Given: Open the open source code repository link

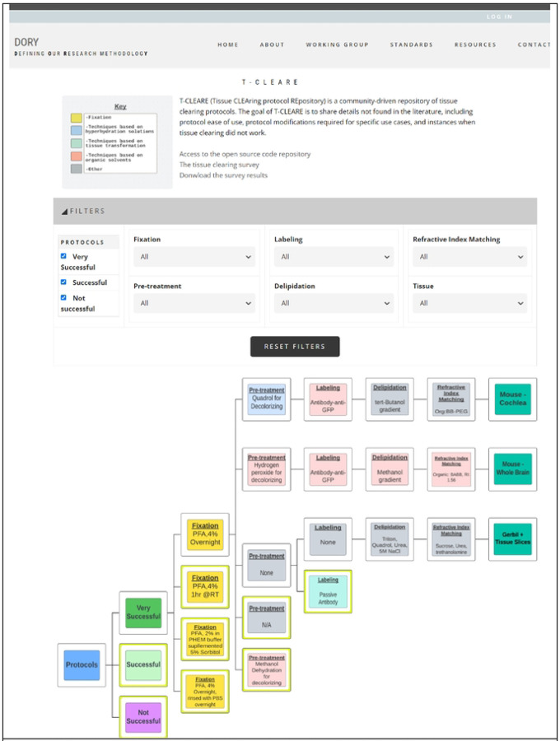Looking at the screenshot, I should tap(245, 154).
